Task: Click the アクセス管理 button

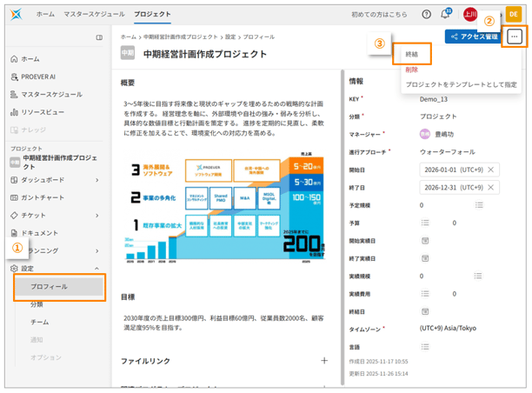Action: [473, 37]
